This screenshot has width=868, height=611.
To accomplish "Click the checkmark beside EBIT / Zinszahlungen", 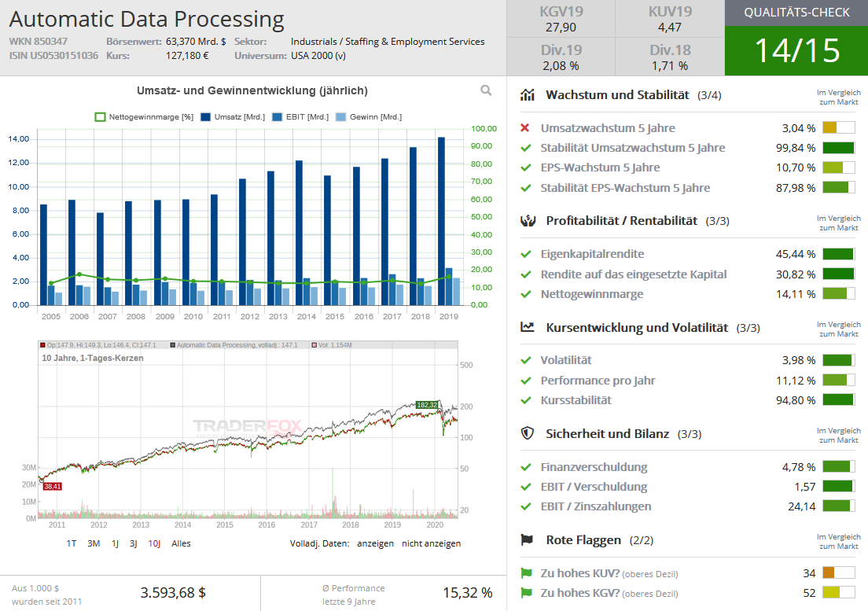I will click(526, 506).
